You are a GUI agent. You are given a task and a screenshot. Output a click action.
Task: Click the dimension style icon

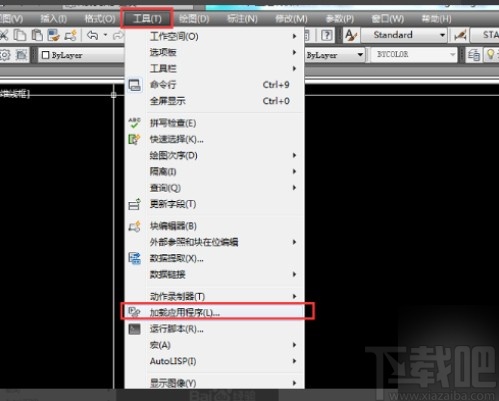pos(460,35)
